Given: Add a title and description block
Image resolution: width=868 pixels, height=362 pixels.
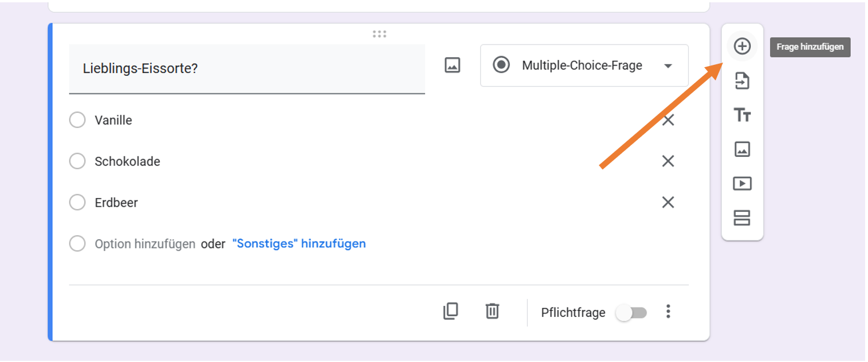Looking at the screenshot, I should click(x=742, y=115).
